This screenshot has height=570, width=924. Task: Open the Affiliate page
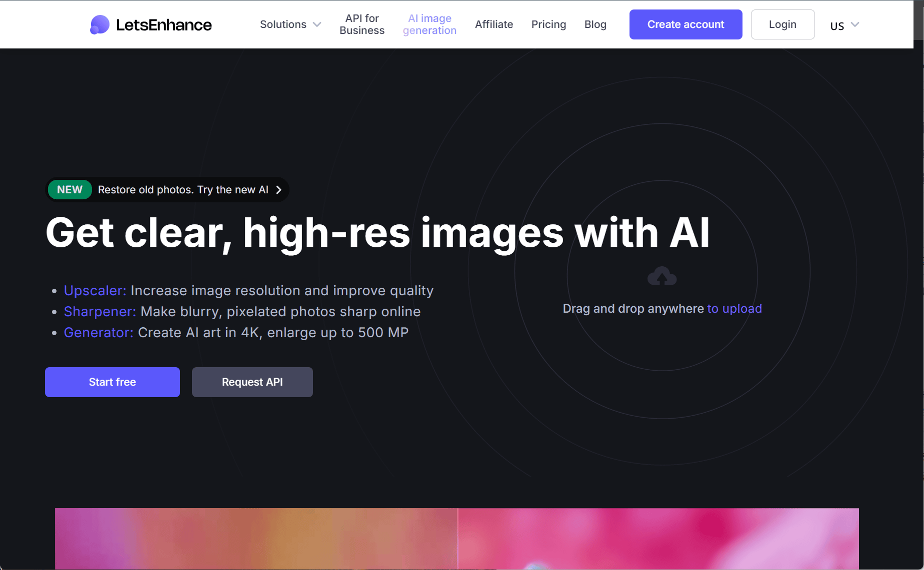493,24
